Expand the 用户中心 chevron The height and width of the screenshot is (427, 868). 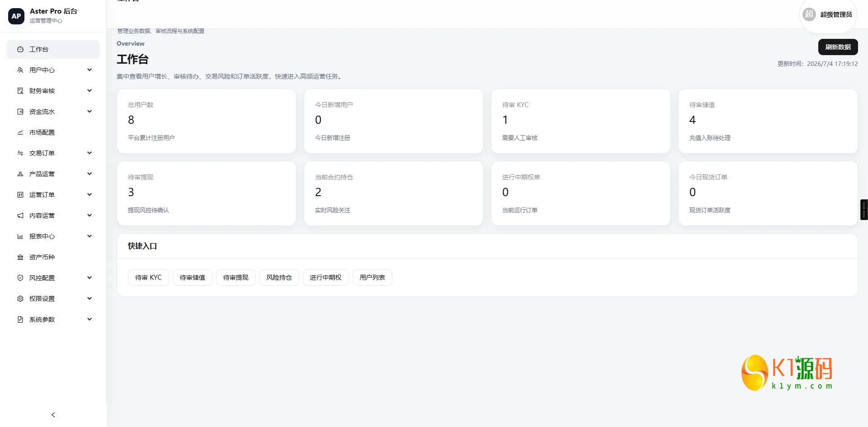coord(90,70)
